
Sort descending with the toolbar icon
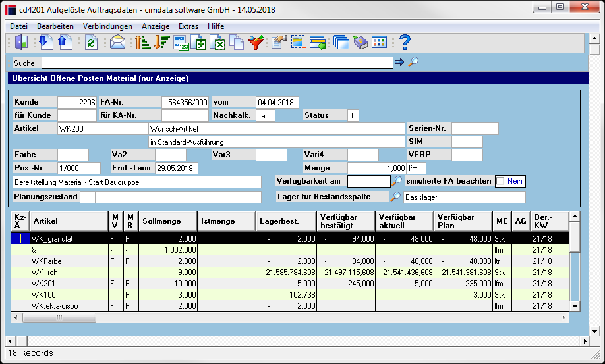(x=162, y=42)
